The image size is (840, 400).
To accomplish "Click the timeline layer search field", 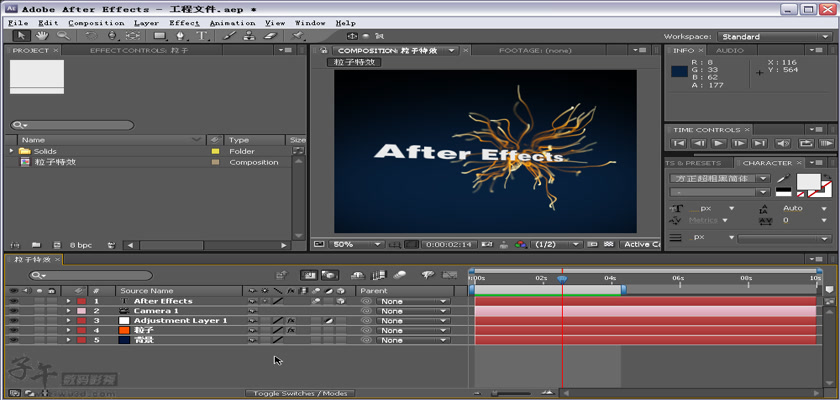I will pyautogui.click(x=91, y=276).
